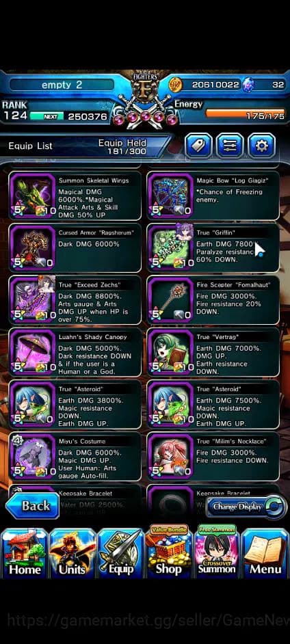Toggle Change Display view
The height and width of the screenshot is (644, 290).
coord(246,507)
